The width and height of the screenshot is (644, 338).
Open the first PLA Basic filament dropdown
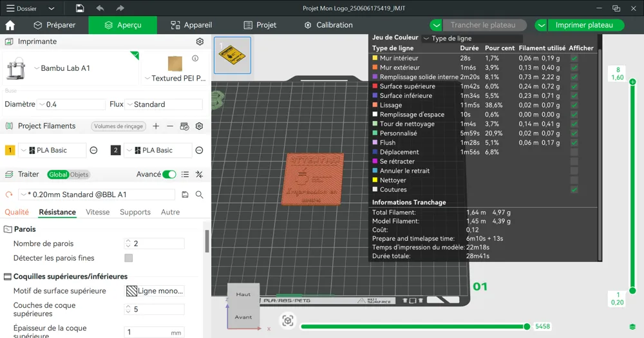pyautogui.click(x=53, y=150)
